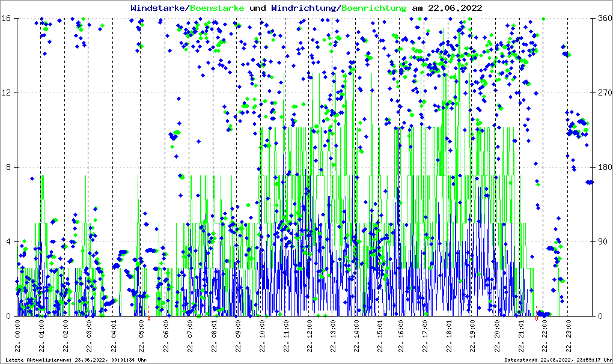This screenshot has width=613, height=364.
Task: Click the green 'Boenrichtung' title word
Action: (x=374, y=8)
